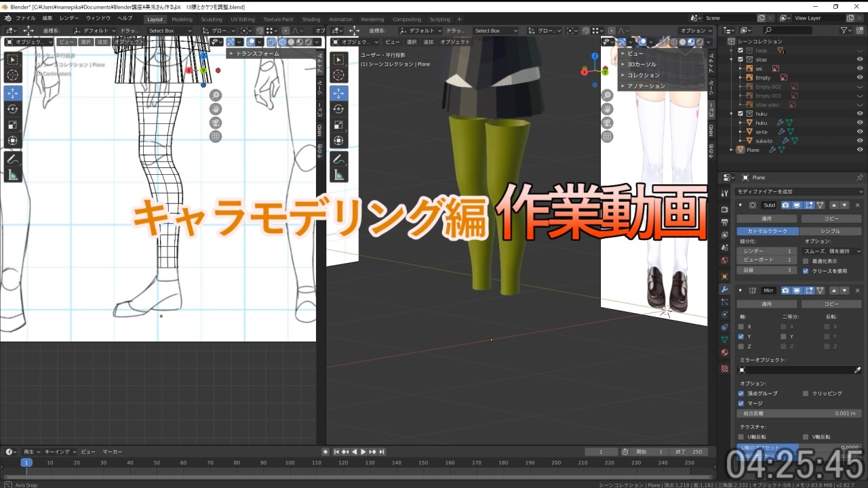Hide the sitae collection with eye icon
The image size is (868, 488).
click(860, 60)
